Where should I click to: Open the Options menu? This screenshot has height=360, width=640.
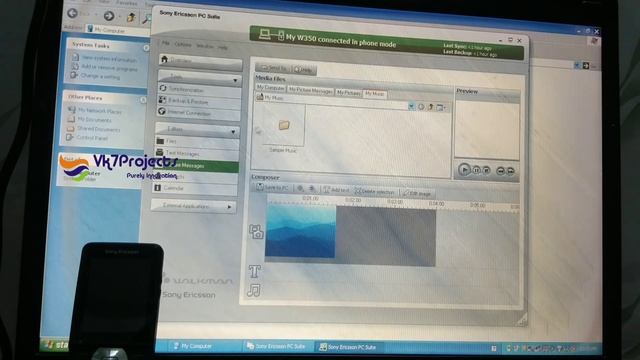183,44
